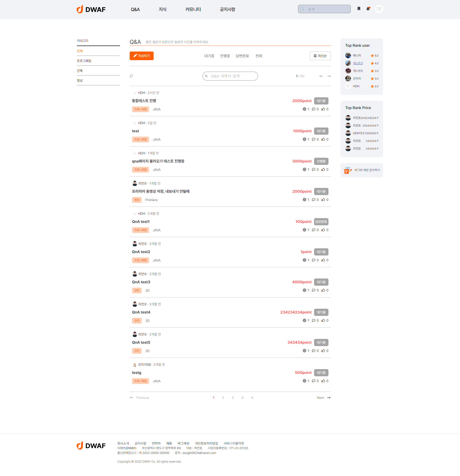Click the Q&A 내에서 검색 input field
The height and width of the screenshot is (476, 460).
[x=230, y=76]
